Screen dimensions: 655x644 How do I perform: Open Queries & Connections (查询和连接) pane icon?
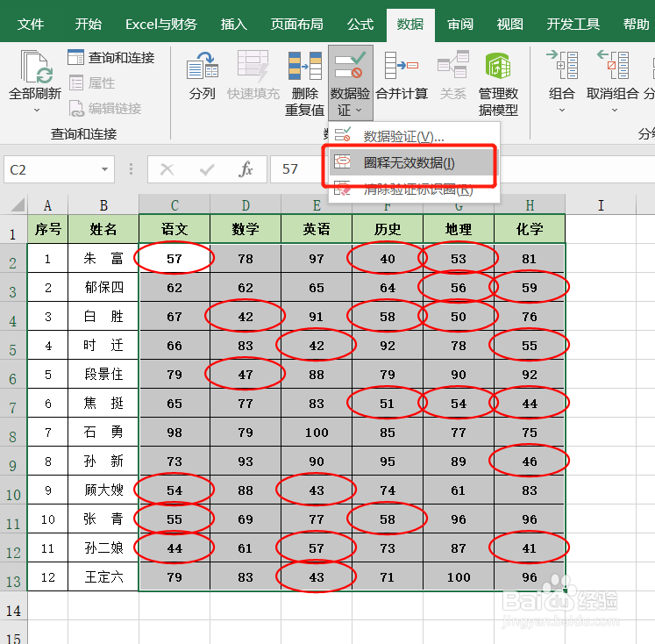[75, 57]
